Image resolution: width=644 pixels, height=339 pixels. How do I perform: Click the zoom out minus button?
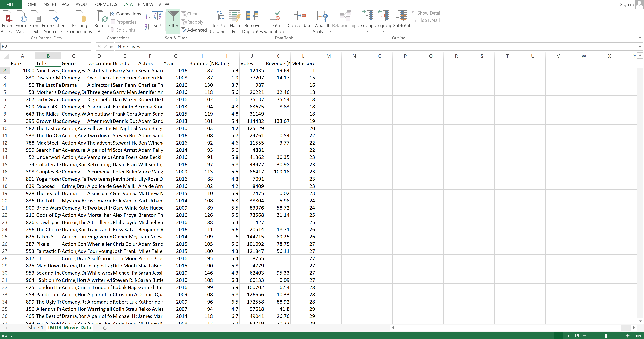[x=584, y=336]
